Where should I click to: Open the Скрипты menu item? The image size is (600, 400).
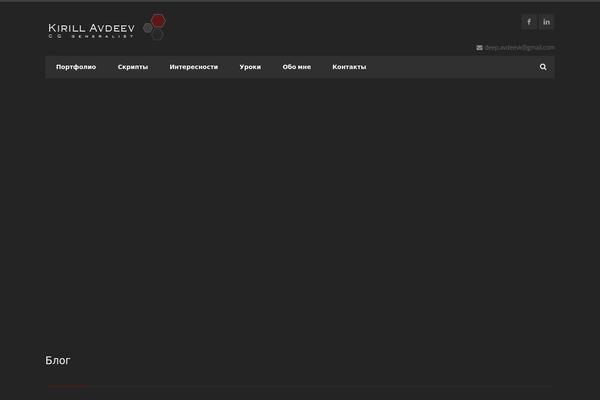(x=133, y=67)
